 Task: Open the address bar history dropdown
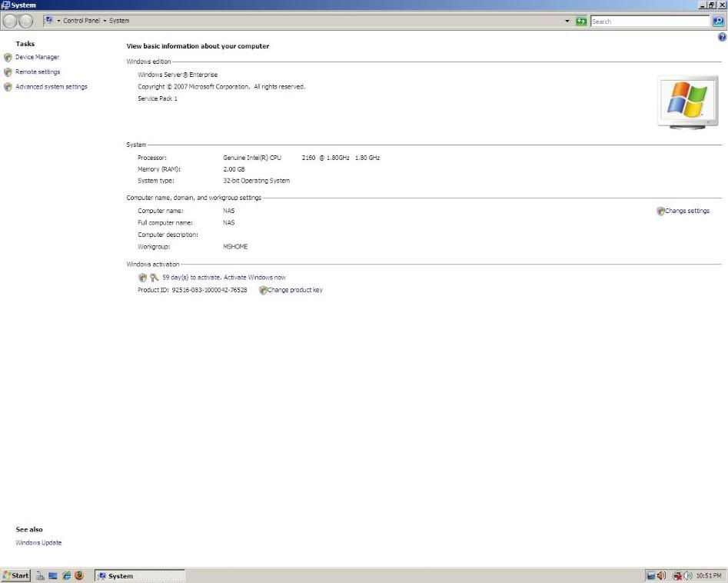pos(567,21)
